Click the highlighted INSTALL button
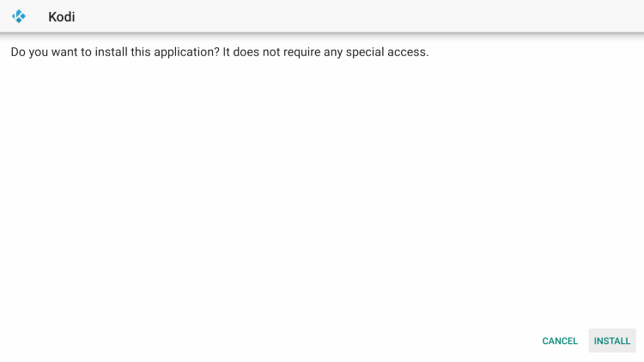 pos(612,341)
